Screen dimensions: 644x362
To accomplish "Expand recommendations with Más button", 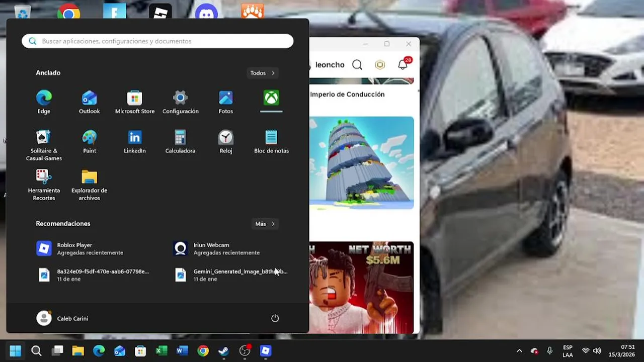I will pos(265,224).
